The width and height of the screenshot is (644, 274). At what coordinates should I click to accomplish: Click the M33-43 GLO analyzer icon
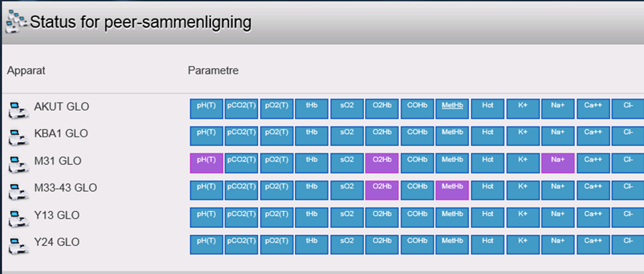tap(18, 191)
